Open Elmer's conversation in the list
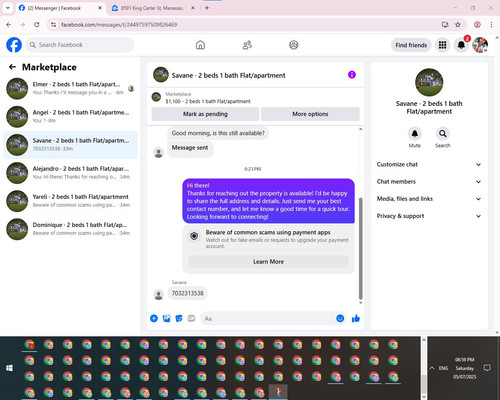The width and height of the screenshot is (500, 400). tap(70, 88)
